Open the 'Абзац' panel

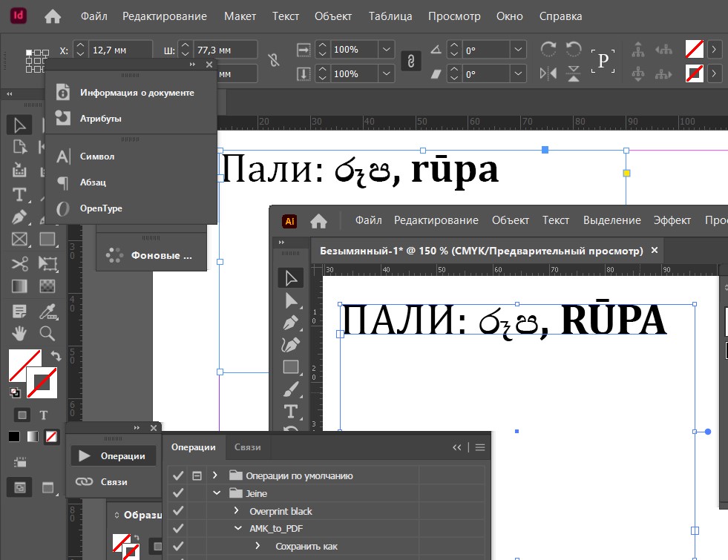(93, 182)
